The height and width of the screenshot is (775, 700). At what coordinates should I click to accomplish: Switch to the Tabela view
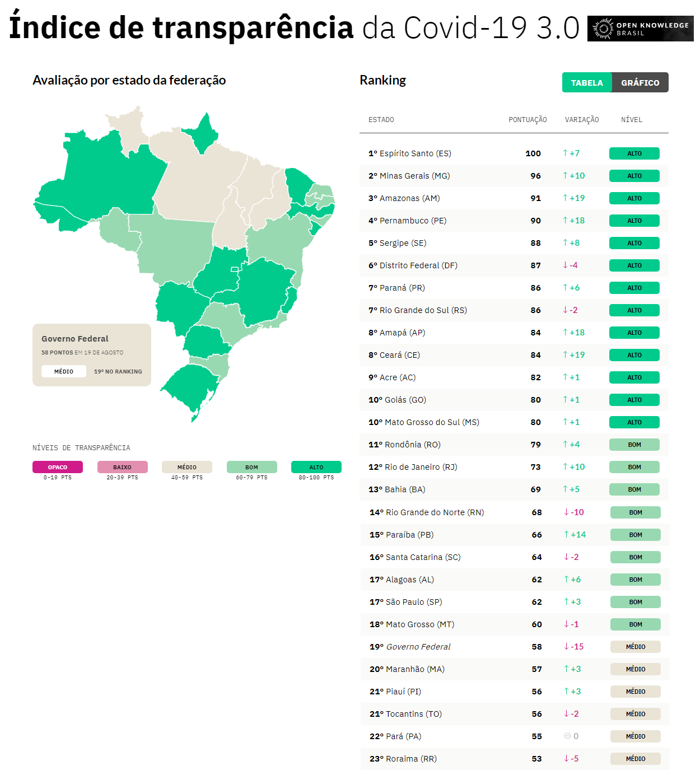pos(587,82)
